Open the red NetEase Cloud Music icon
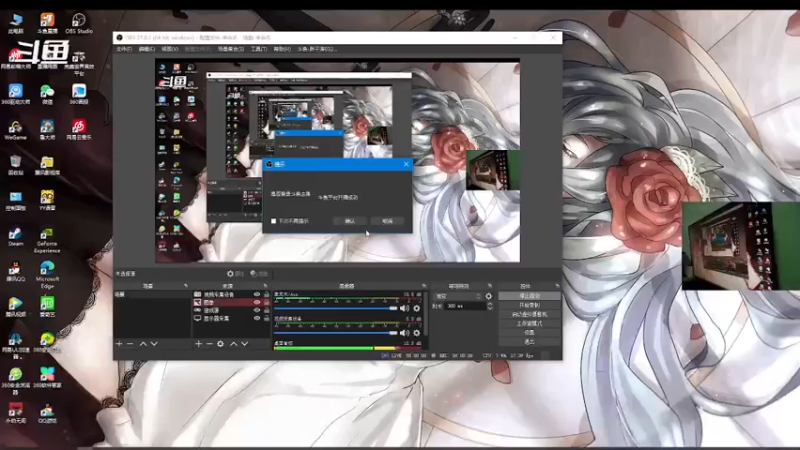Screen dimensions: 800x450 tap(79, 130)
